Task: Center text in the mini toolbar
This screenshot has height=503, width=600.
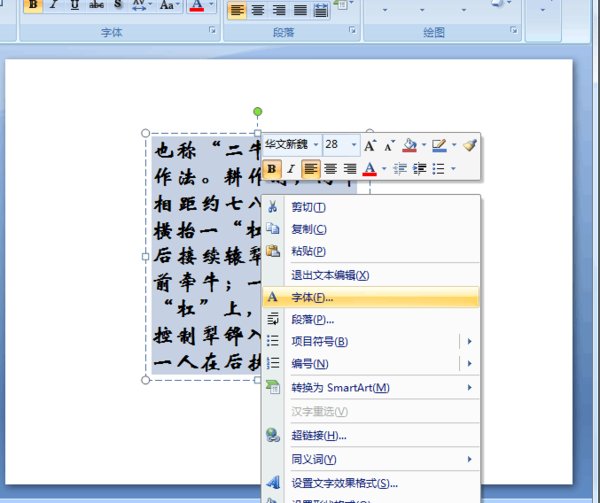Action: pos(330,169)
